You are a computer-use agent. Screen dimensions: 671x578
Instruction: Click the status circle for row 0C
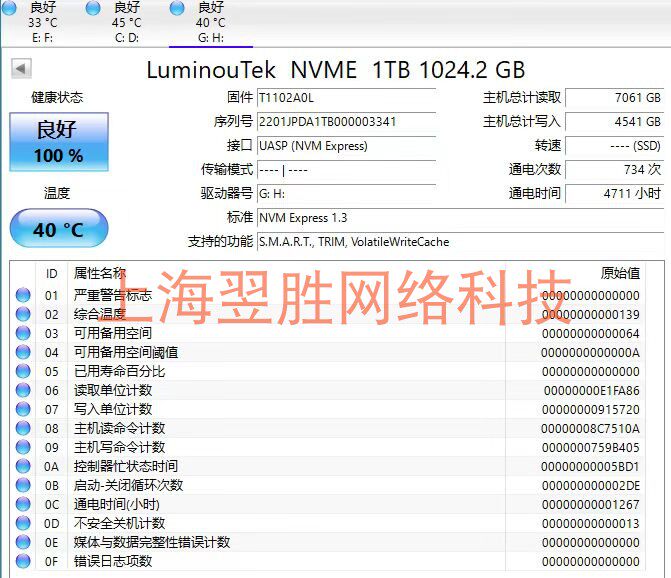tap(23, 504)
